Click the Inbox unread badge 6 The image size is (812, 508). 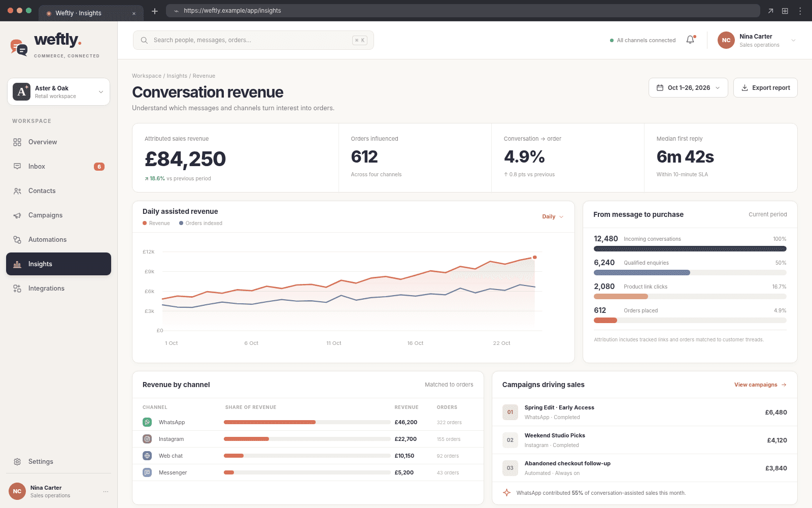click(x=99, y=167)
